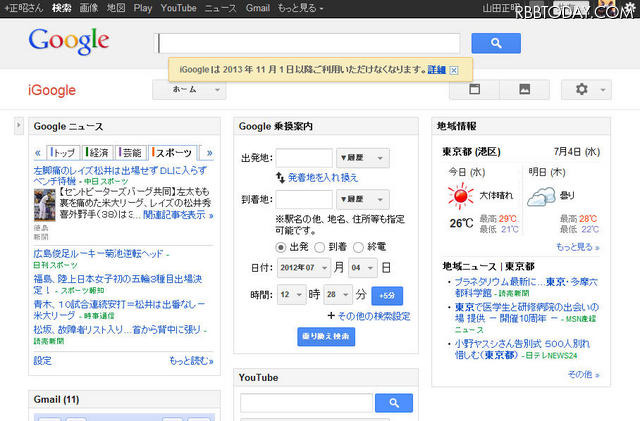
Task: Open 小野ヤスシさん告別式 news headline
Action: tap(522, 349)
